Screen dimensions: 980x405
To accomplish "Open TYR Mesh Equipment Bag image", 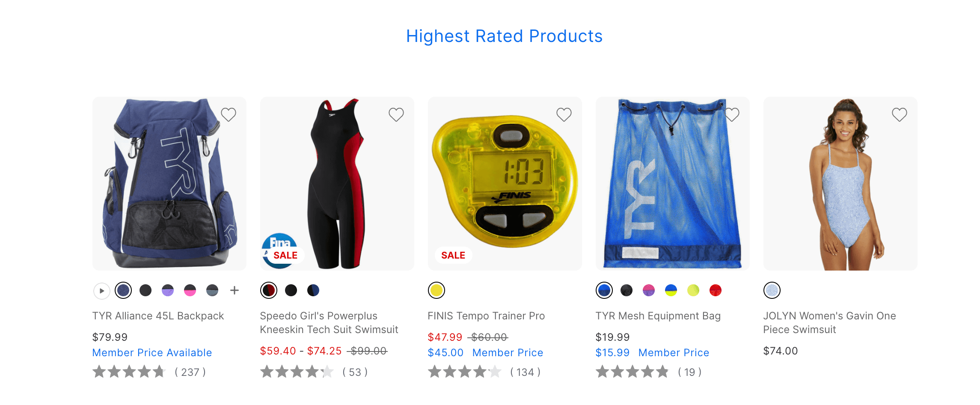I will pos(673,184).
